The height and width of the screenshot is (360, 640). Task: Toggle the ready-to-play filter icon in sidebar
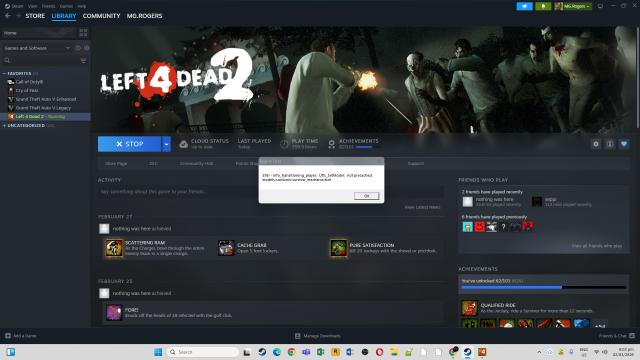(87, 48)
